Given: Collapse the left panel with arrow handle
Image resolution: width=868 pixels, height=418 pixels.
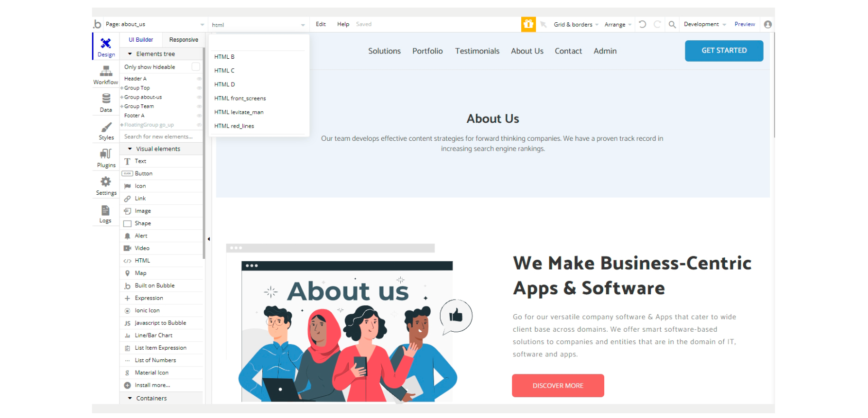Looking at the screenshot, I should click(209, 239).
